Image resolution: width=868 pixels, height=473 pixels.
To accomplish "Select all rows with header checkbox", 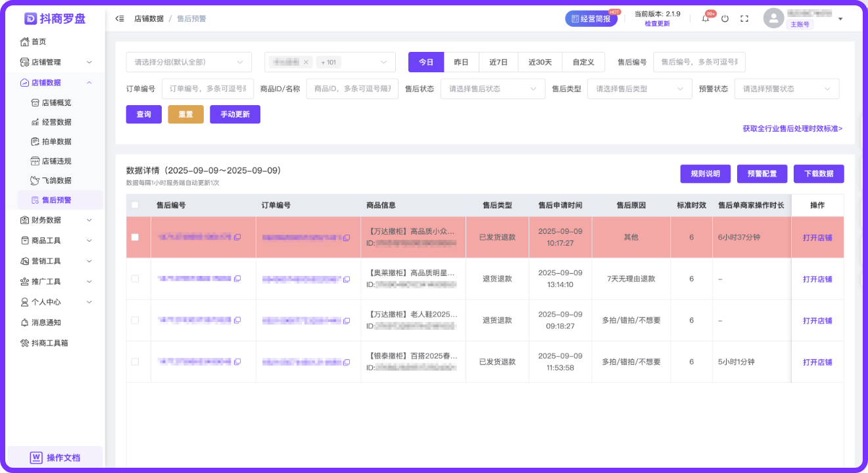I will click(x=135, y=205).
